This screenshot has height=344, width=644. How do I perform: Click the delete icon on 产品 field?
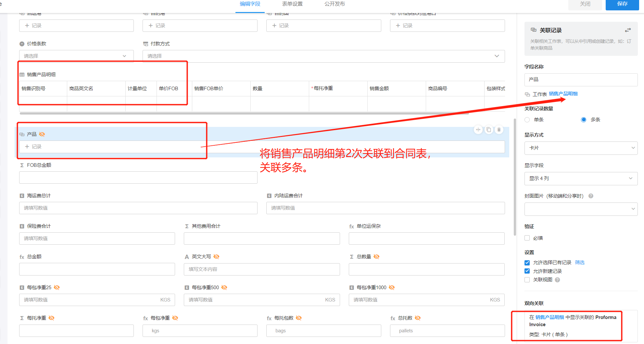[x=499, y=130]
